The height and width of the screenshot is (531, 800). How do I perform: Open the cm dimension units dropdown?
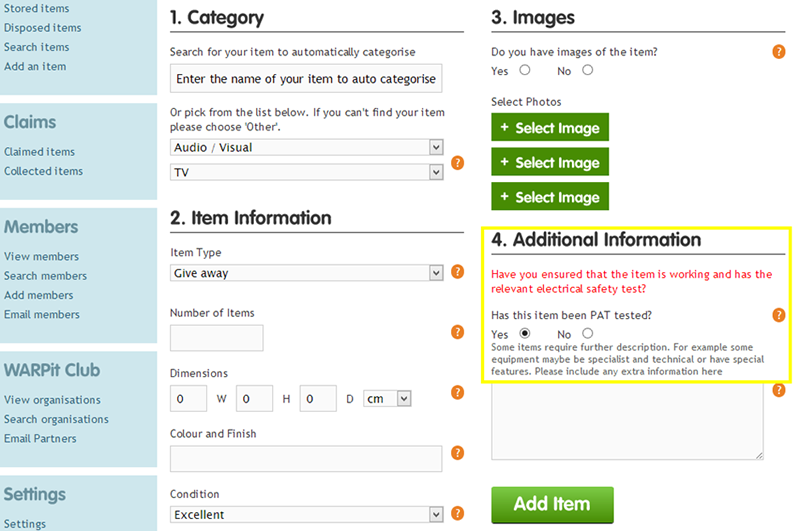pyautogui.click(x=387, y=398)
